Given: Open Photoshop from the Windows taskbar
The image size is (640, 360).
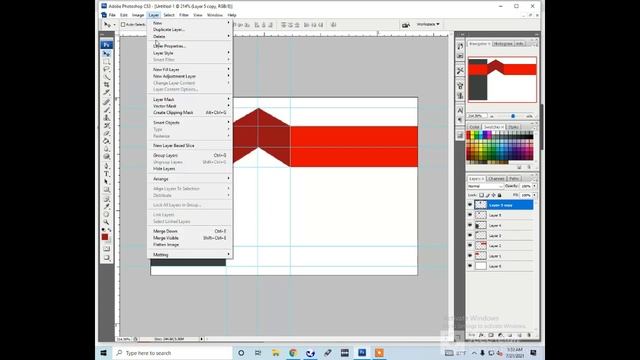Looking at the screenshot, I should coord(362,353).
